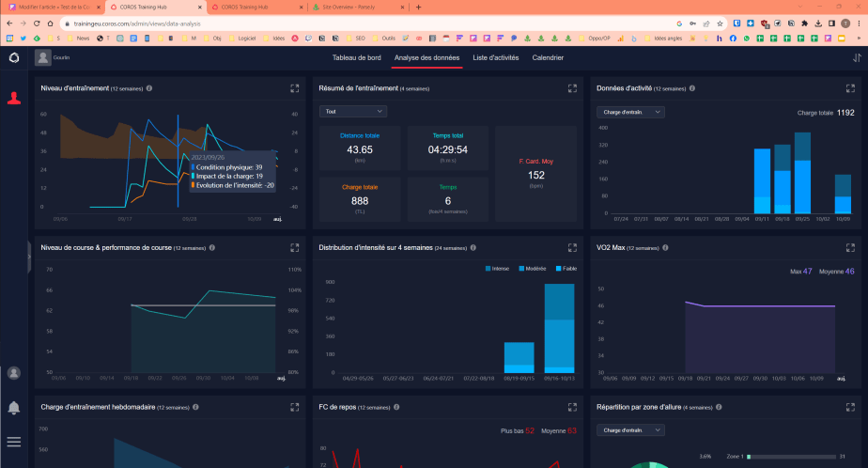
Task: Click the Distance totale 43.65 card
Action: pyautogui.click(x=360, y=148)
